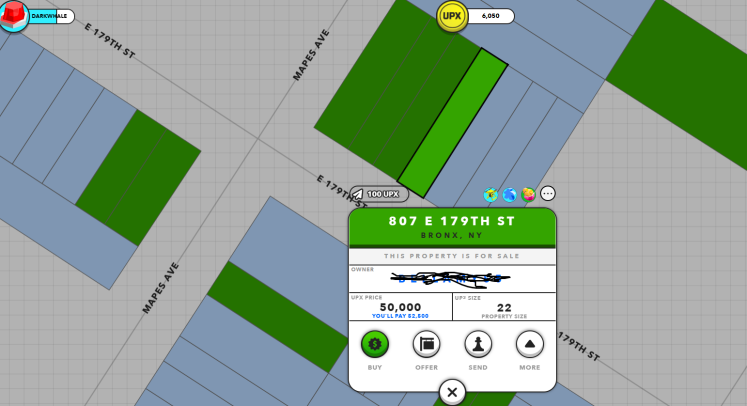
Task: Open the Offer sign icon
Action: 426,344
